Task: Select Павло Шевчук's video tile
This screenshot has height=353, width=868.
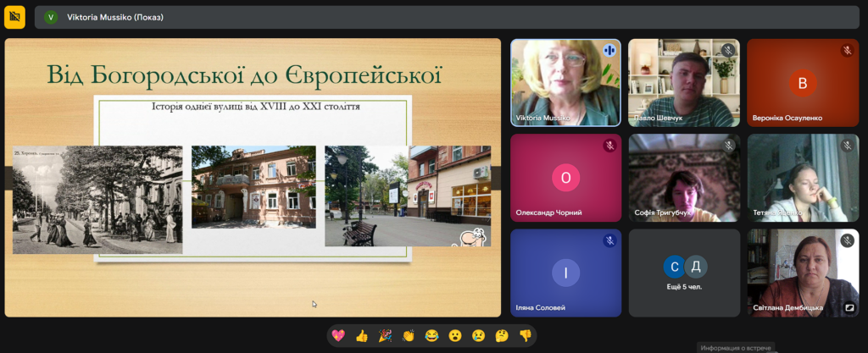Action: click(684, 82)
